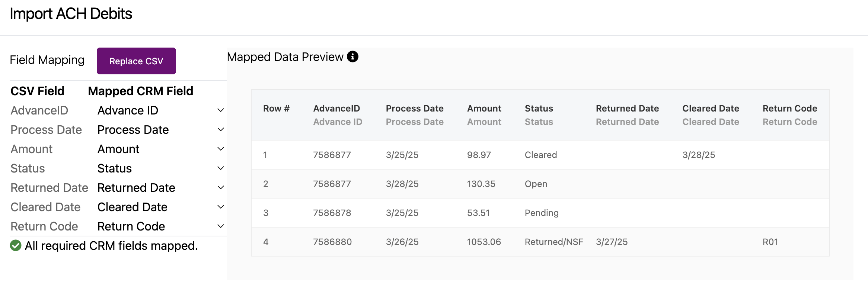Screen dimensions: 868x284
Task: Click the 3/28/25 cleared date cell
Action: tap(699, 155)
